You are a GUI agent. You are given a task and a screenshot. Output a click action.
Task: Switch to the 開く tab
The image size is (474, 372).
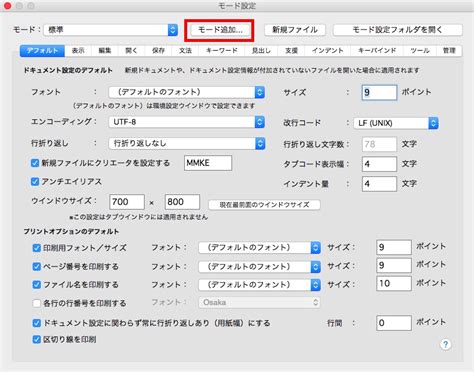(131, 51)
